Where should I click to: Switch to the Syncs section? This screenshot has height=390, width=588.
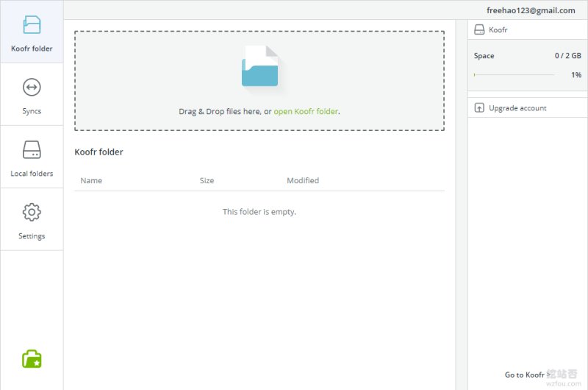click(x=32, y=95)
